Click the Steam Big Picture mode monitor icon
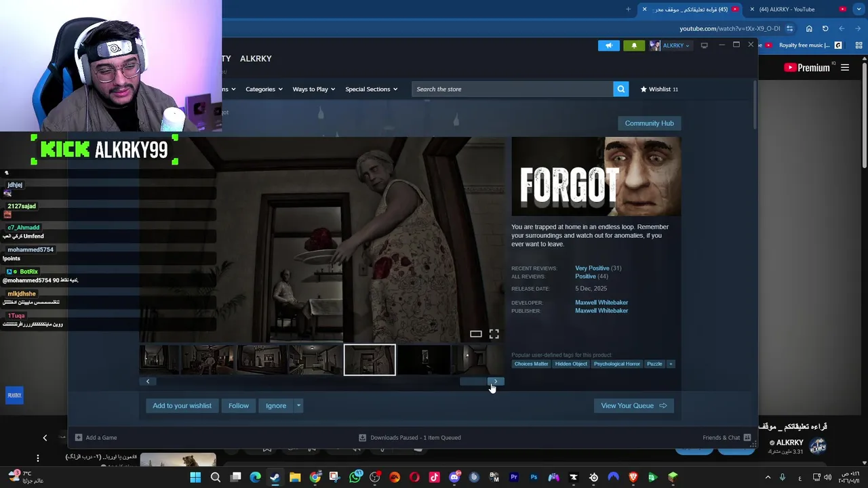This screenshot has height=488, width=868. (x=704, y=45)
